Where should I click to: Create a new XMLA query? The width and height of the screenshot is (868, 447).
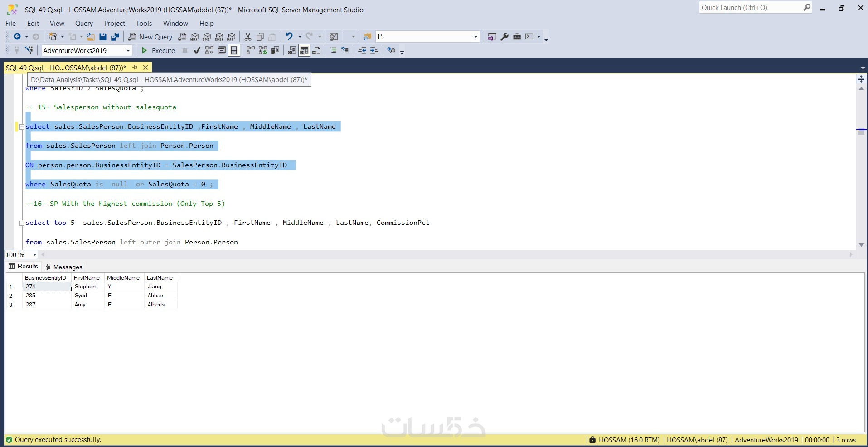click(219, 37)
